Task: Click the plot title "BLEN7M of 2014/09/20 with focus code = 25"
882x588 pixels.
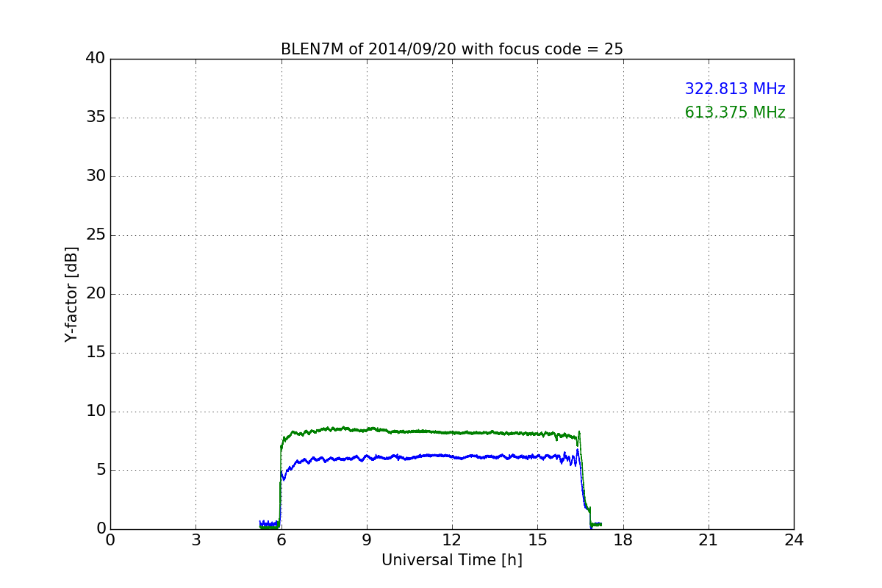Action: pos(451,49)
